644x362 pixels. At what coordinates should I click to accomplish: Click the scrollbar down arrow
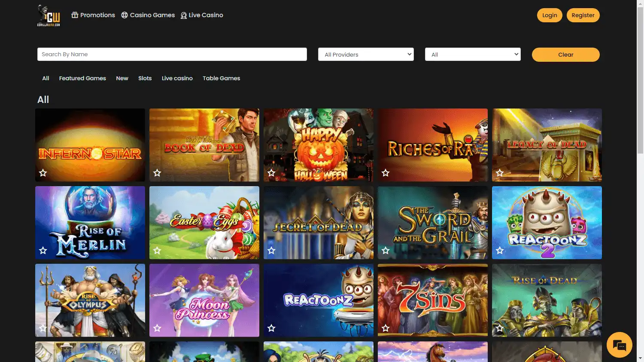click(x=640, y=358)
